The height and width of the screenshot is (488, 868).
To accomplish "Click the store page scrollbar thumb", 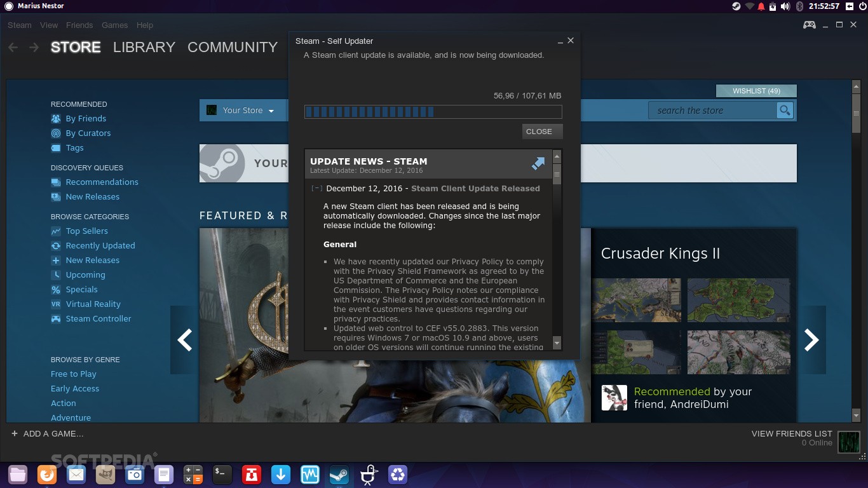I will (x=856, y=112).
